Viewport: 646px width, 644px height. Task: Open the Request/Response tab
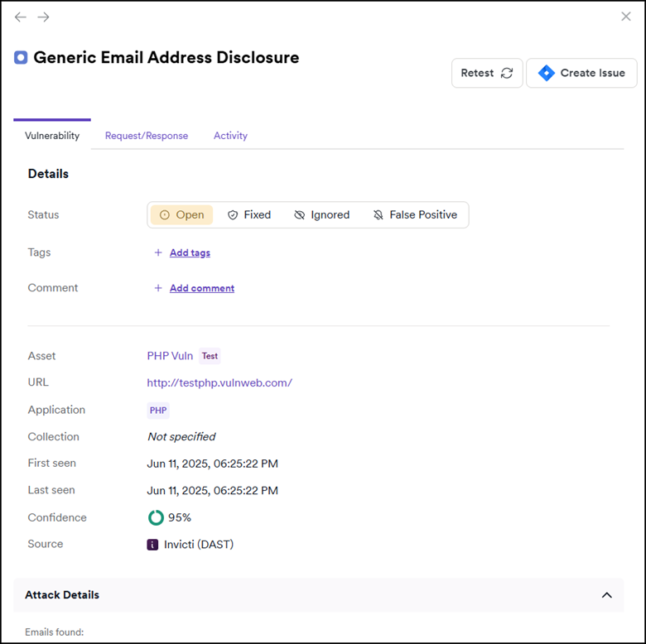[x=147, y=136]
